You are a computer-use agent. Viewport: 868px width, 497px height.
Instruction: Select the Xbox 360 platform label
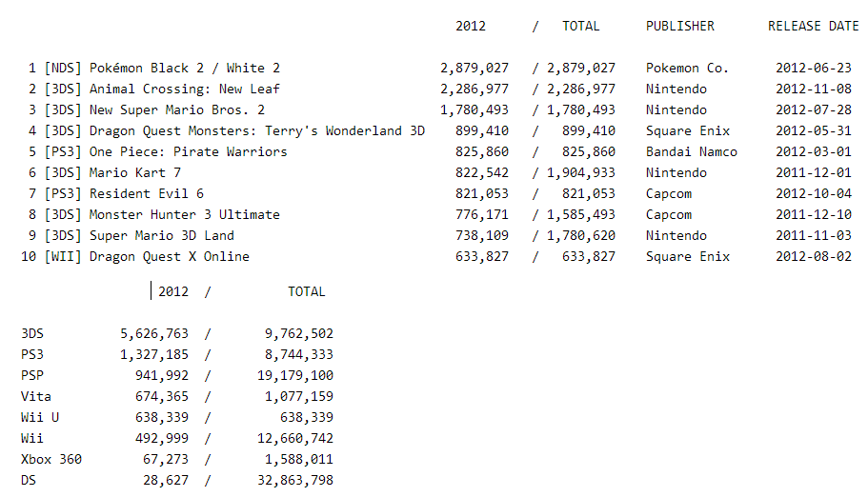[x=51, y=460]
